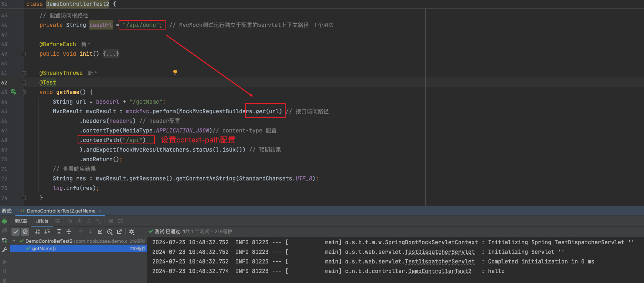
Task: Toggle fold marker at void getName() line
Action: 24,92
